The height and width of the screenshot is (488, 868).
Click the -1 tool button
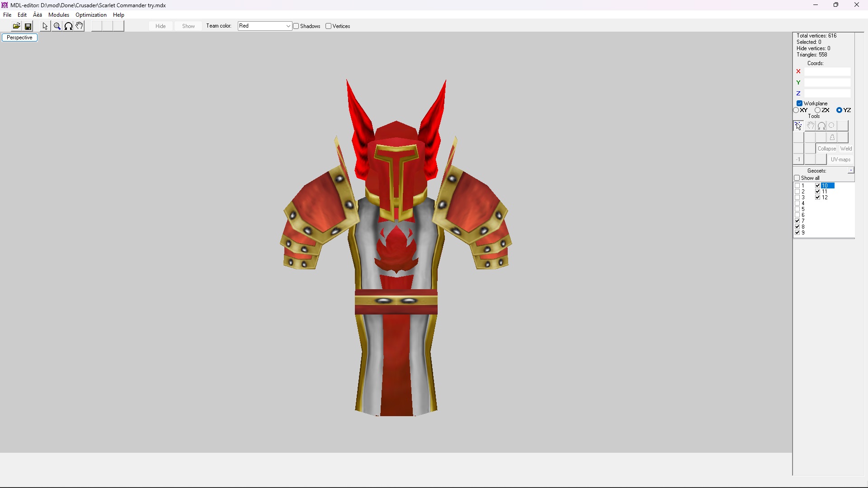point(798,160)
